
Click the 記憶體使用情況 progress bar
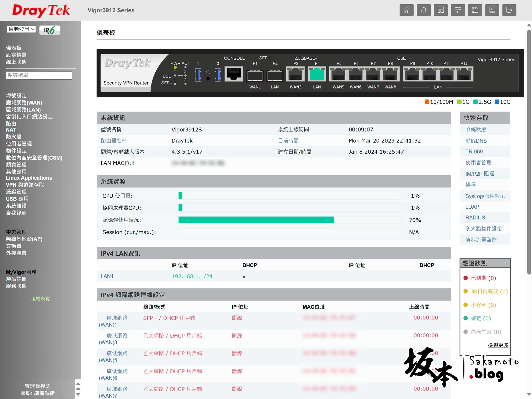point(289,220)
